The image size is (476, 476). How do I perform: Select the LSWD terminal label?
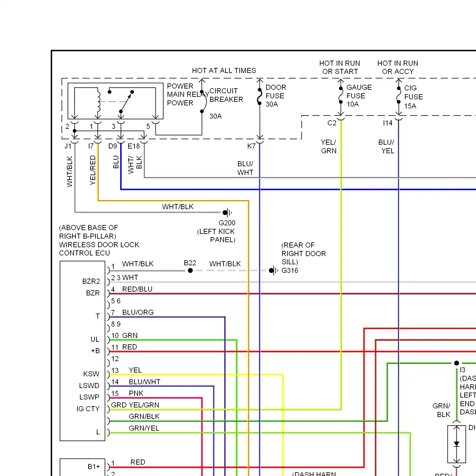89,386
